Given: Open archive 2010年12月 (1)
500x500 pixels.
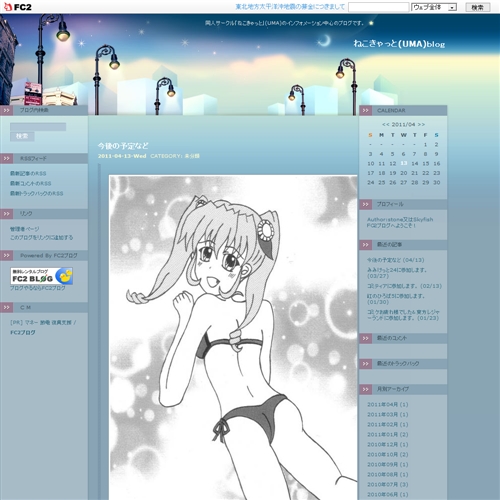Looking at the screenshot, I should [388, 444].
